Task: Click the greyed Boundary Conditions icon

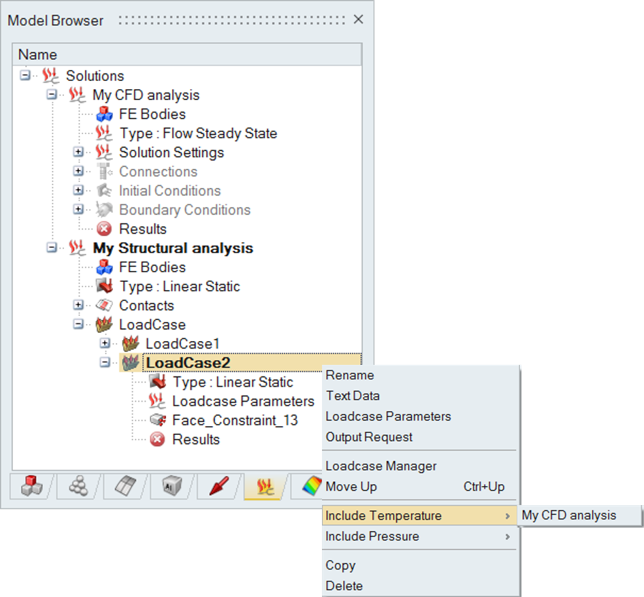Action: [x=104, y=210]
